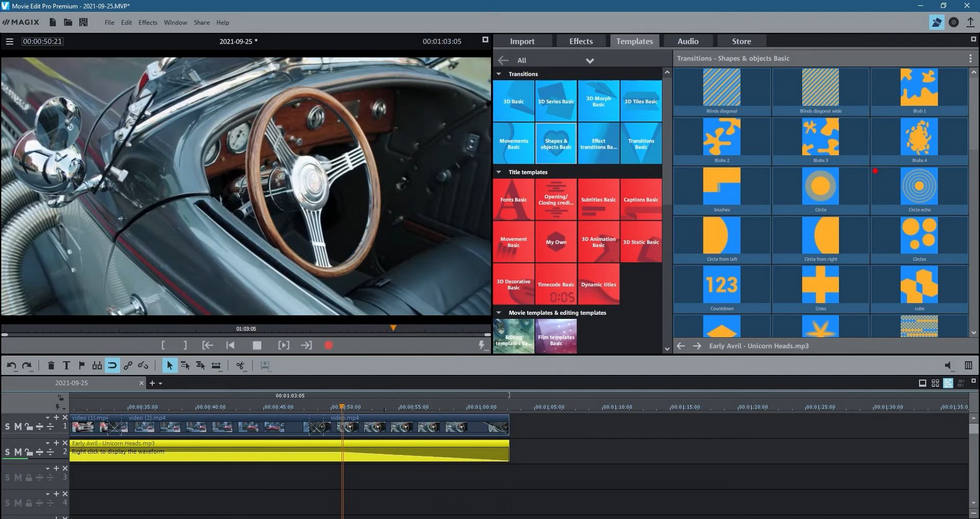The image size is (980, 519).
Task: Click the stretch mouse mode icon
Action: click(x=216, y=366)
